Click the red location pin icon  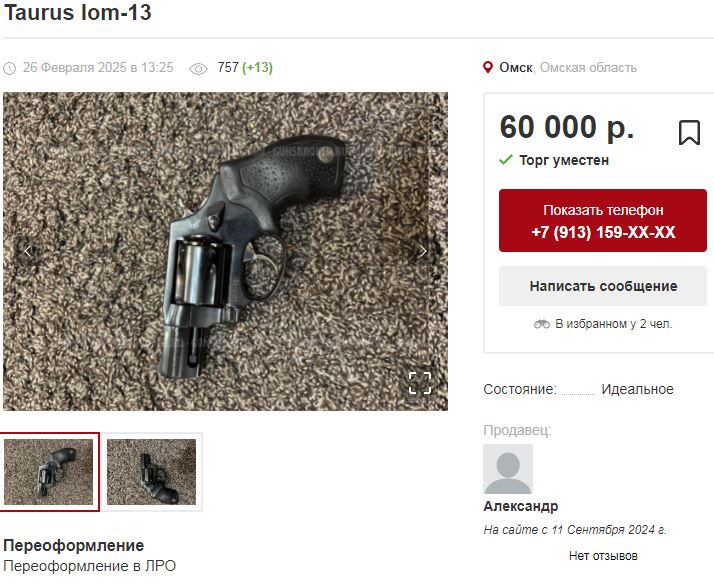pos(488,67)
